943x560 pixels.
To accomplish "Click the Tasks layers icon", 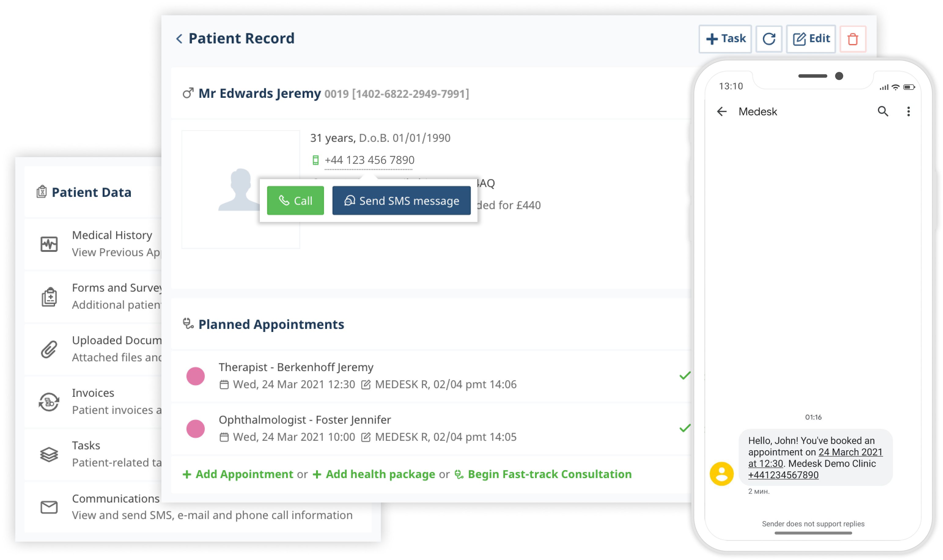I will coord(49,454).
